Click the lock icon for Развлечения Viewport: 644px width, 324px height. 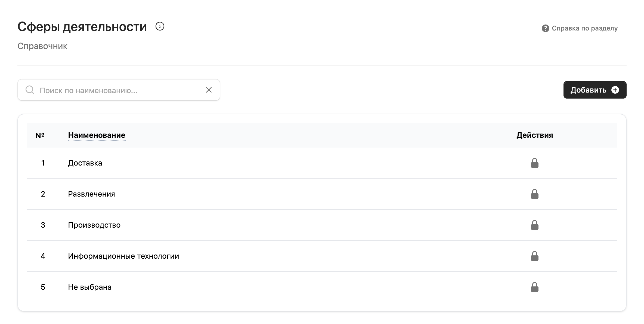click(x=535, y=194)
